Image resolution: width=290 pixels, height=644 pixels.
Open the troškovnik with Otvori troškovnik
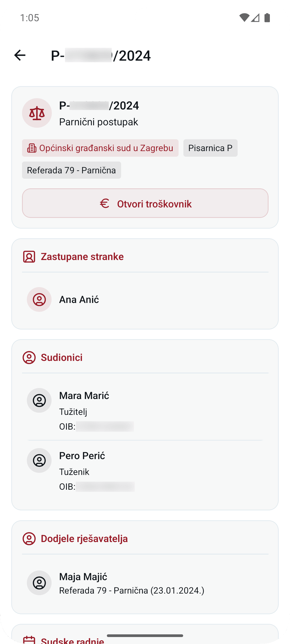pyautogui.click(x=145, y=203)
